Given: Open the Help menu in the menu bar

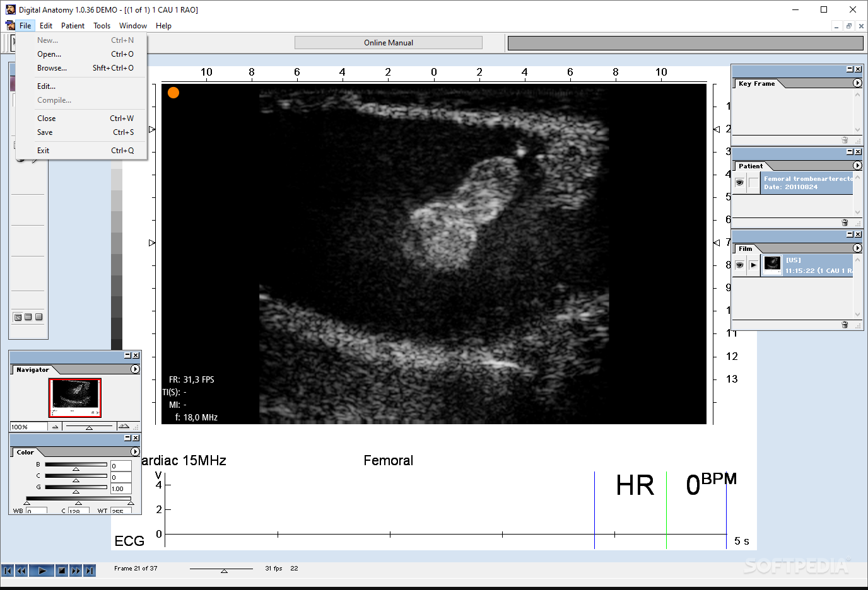Looking at the screenshot, I should (163, 26).
